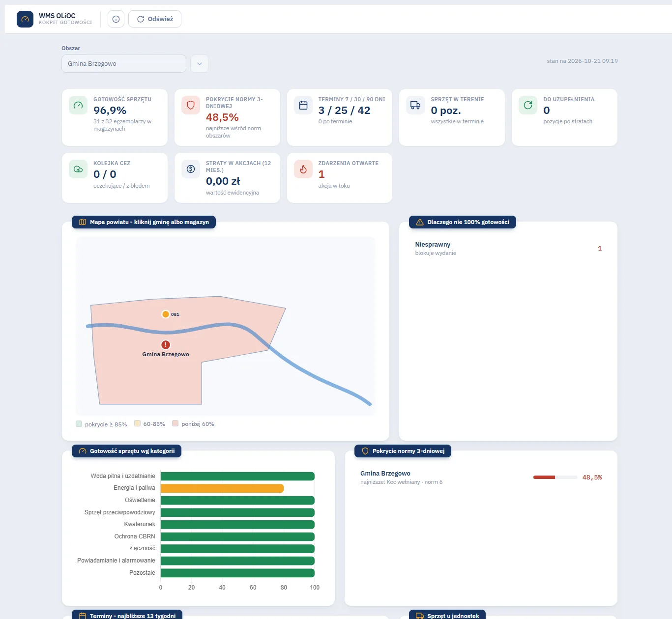Image resolution: width=672 pixels, height=619 pixels.
Task: Click the Gmina Brzegowo area input field
Action: 124,64
